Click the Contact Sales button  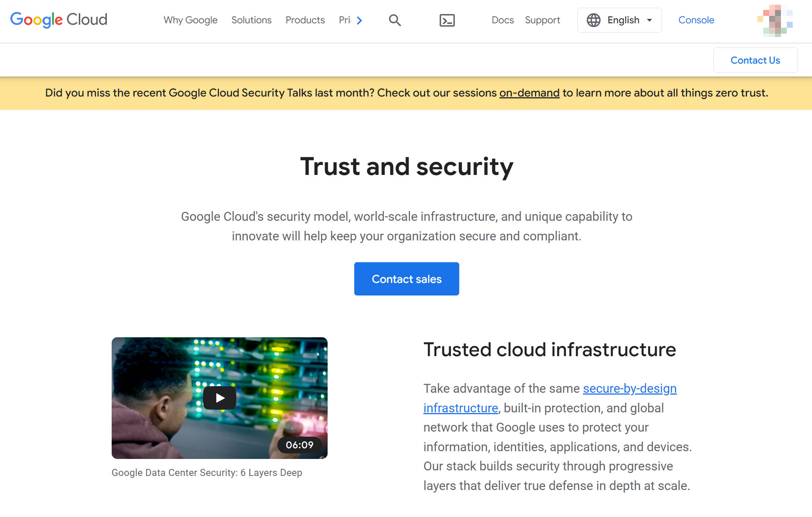click(407, 278)
